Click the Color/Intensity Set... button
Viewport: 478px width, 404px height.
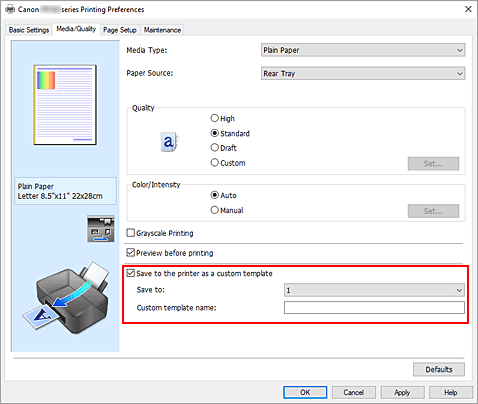[433, 211]
